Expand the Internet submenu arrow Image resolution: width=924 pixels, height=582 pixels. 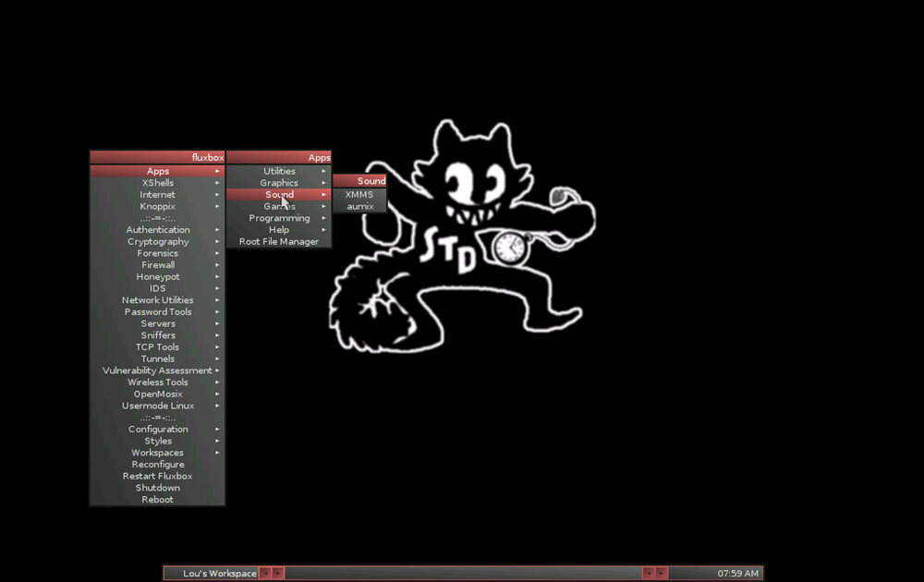[x=217, y=194]
